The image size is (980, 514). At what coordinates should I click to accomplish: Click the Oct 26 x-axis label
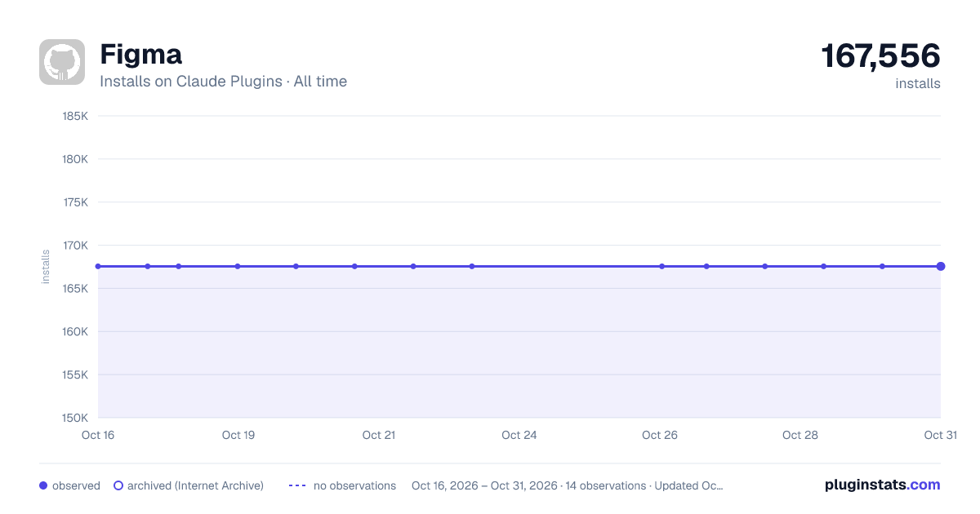pyautogui.click(x=660, y=435)
